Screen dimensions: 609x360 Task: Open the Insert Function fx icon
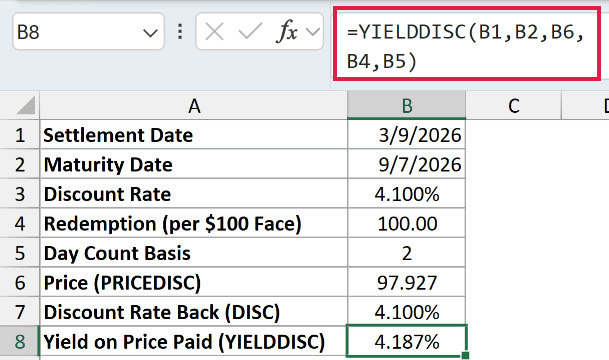click(x=287, y=31)
